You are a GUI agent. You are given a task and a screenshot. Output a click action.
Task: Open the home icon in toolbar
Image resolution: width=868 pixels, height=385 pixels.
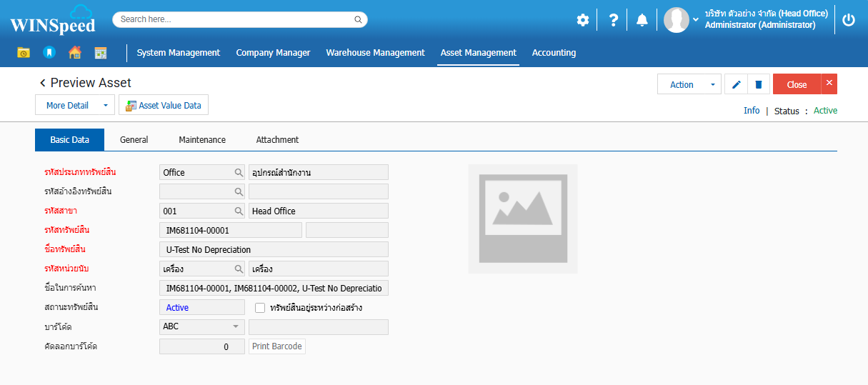(74, 52)
